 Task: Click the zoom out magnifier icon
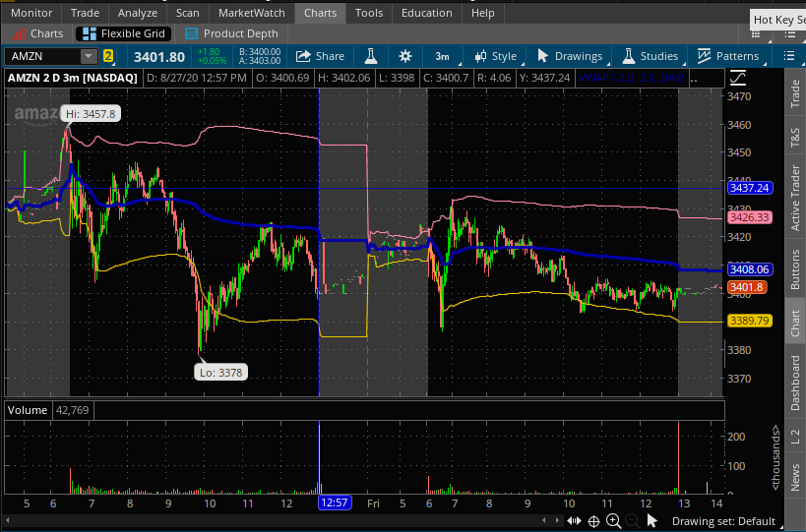[632, 521]
